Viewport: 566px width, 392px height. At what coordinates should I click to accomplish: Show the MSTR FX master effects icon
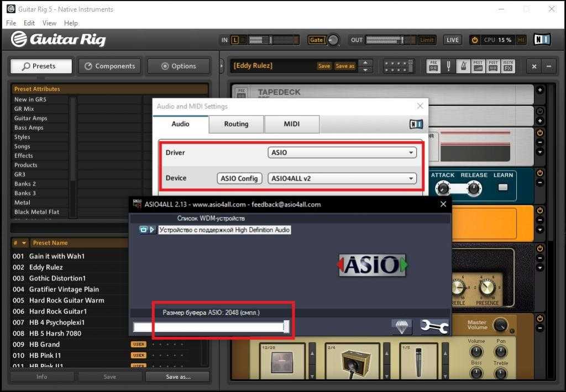(508, 66)
